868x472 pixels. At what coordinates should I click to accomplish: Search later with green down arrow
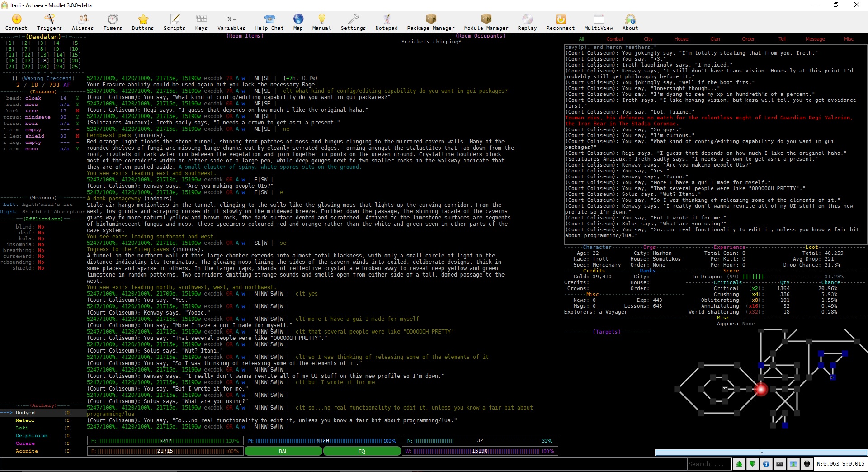point(752,464)
